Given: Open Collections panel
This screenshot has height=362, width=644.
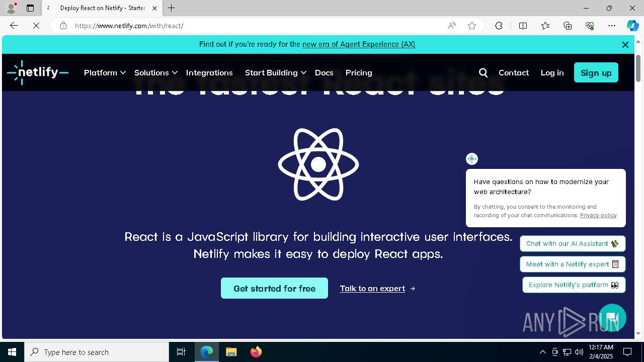Looking at the screenshot, I should [568, 26].
